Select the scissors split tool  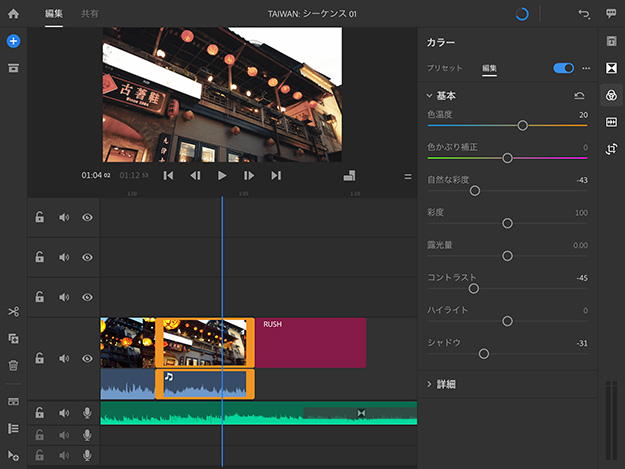[x=13, y=313]
